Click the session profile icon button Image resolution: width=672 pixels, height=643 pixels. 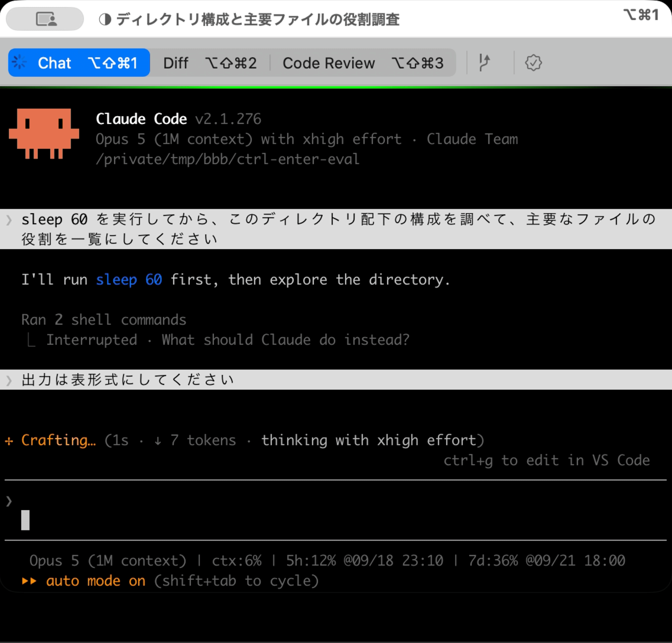45,19
